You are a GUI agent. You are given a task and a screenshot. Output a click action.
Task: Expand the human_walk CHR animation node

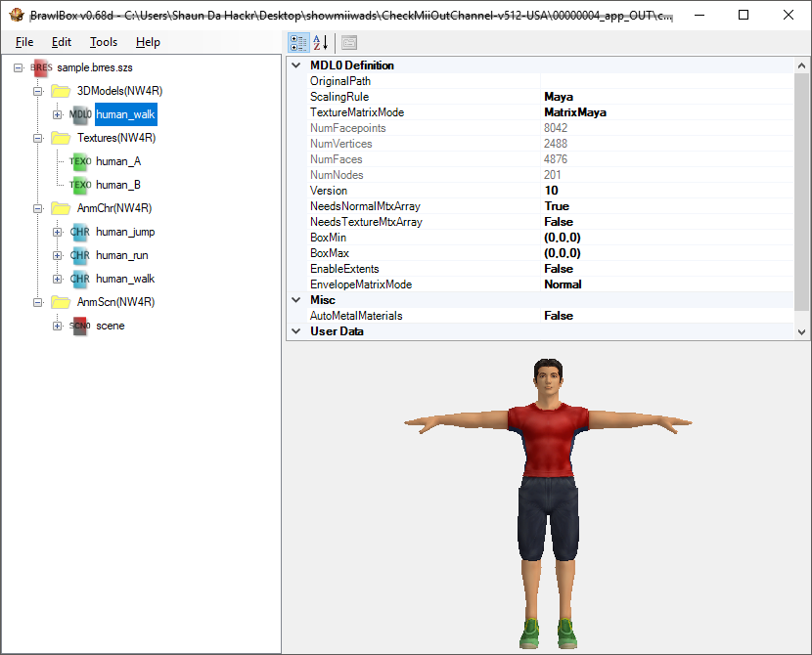pos(57,279)
